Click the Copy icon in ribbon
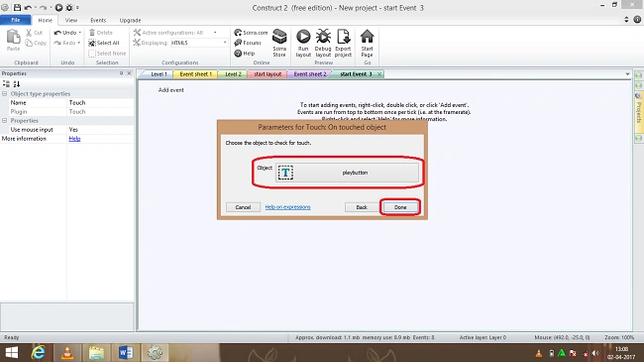Screen dimensions: 644x362 click(x=29, y=43)
